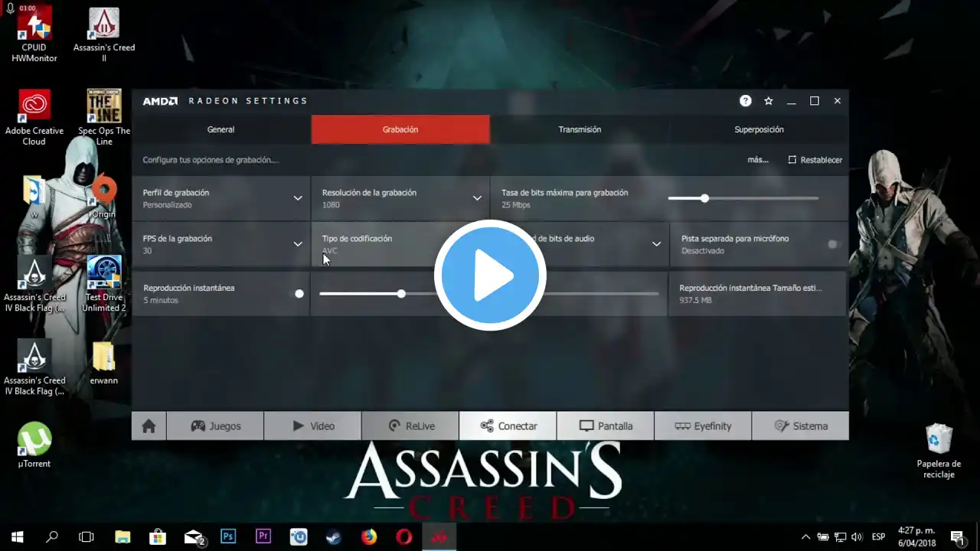Viewport: 980px width, 551px height.
Task: Open File Explorer from the taskbar
Action: pos(122,536)
